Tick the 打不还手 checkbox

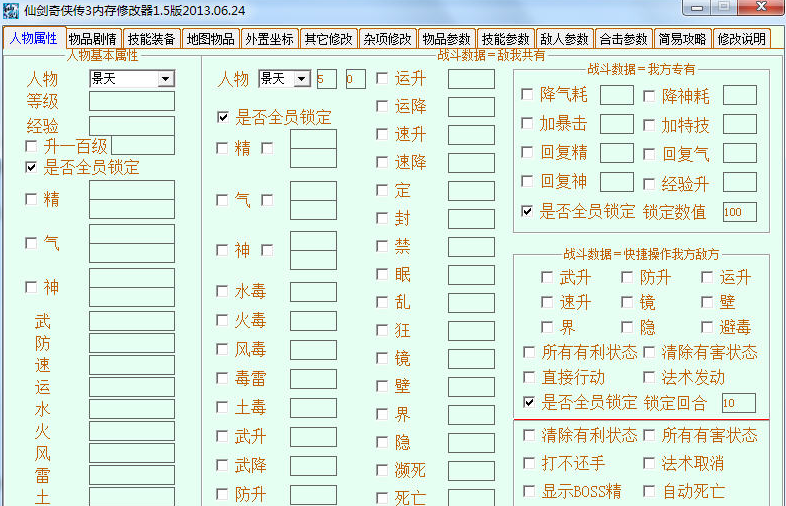pos(529,463)
